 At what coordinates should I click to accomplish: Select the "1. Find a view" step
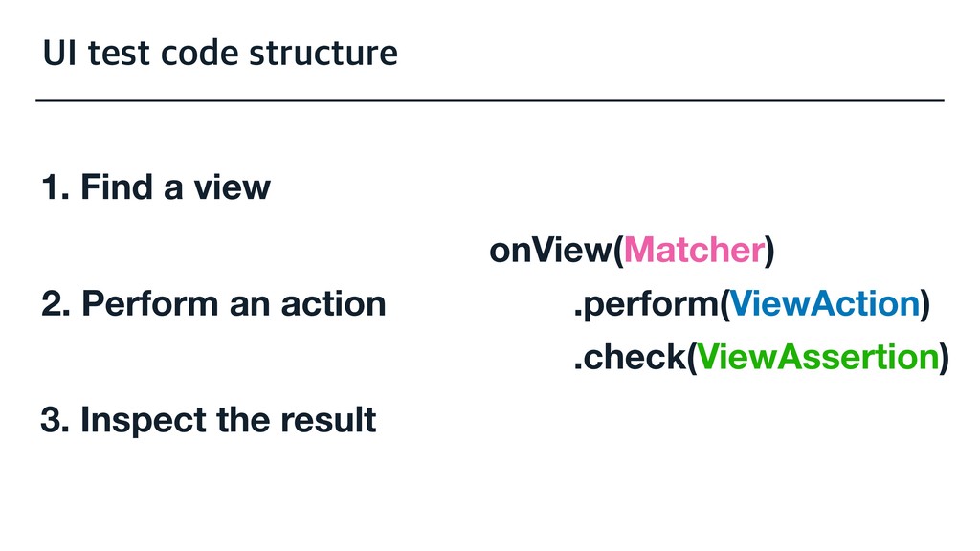tap(156, 187)
